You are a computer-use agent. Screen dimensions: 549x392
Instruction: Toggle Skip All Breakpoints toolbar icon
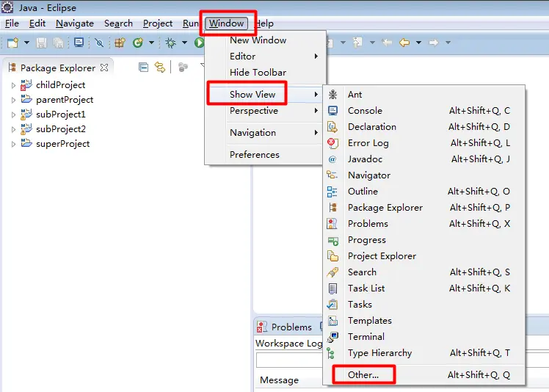click(x=99, y=43)
